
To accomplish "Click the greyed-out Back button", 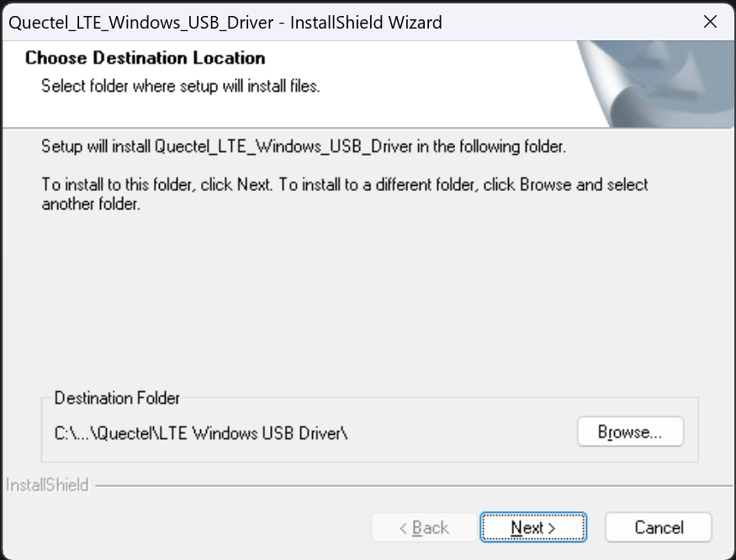I will click(424, 527).
